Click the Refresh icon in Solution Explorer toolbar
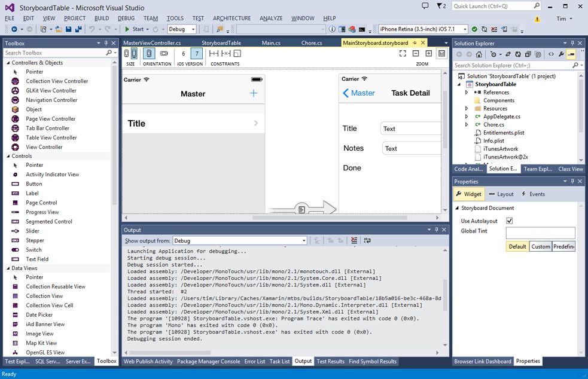 pos(518,54)
